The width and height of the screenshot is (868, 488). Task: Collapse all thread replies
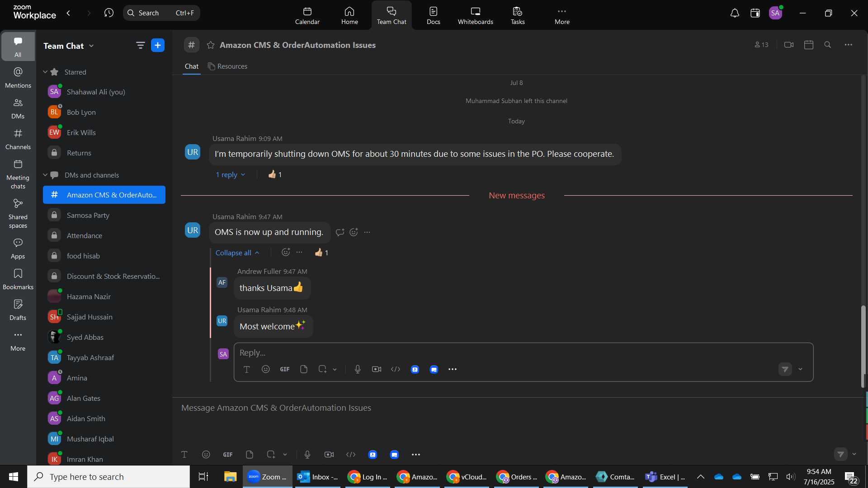point(237,253)
